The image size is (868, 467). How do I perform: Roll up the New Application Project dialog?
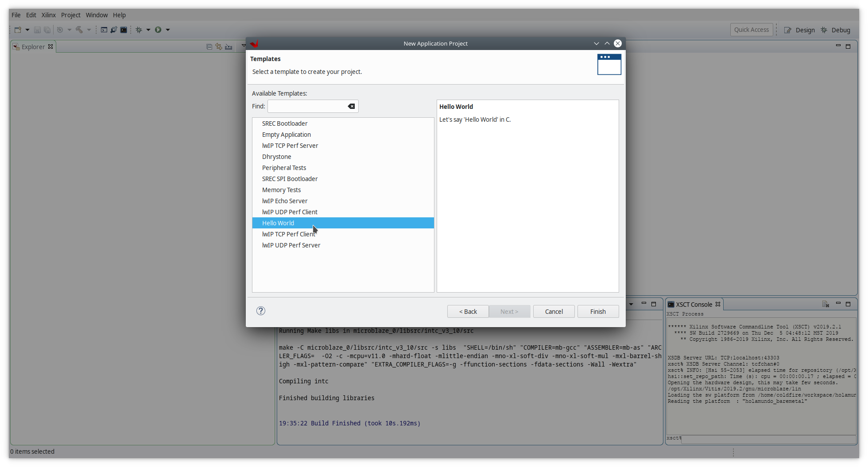coord(607,43)
